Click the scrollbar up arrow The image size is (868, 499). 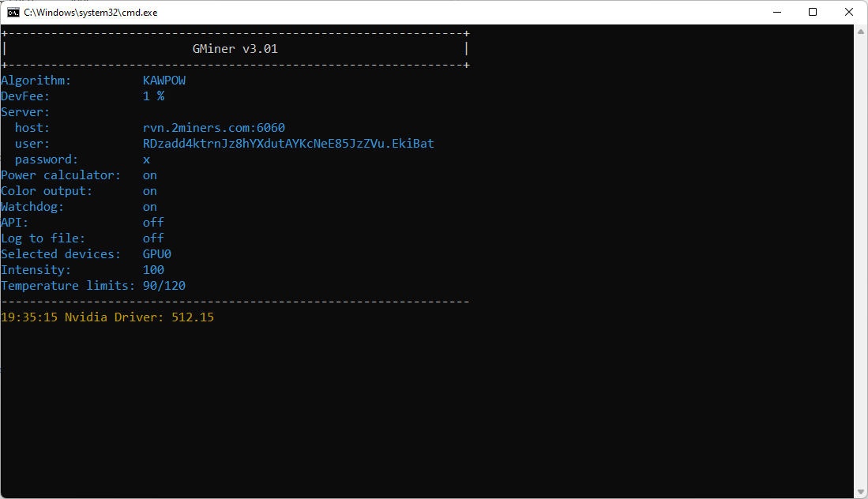[x=860, y=32]
